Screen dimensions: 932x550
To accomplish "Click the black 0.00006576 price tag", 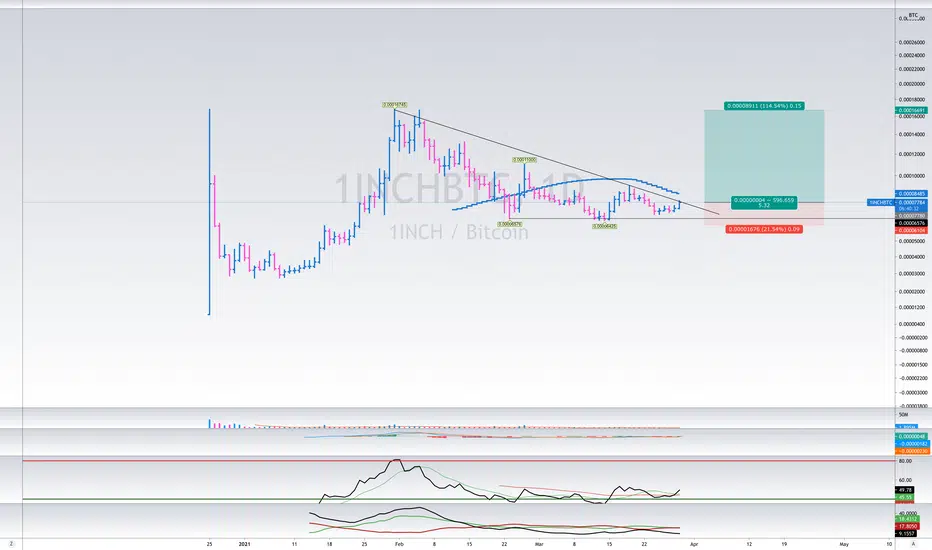I will [912, 223].
